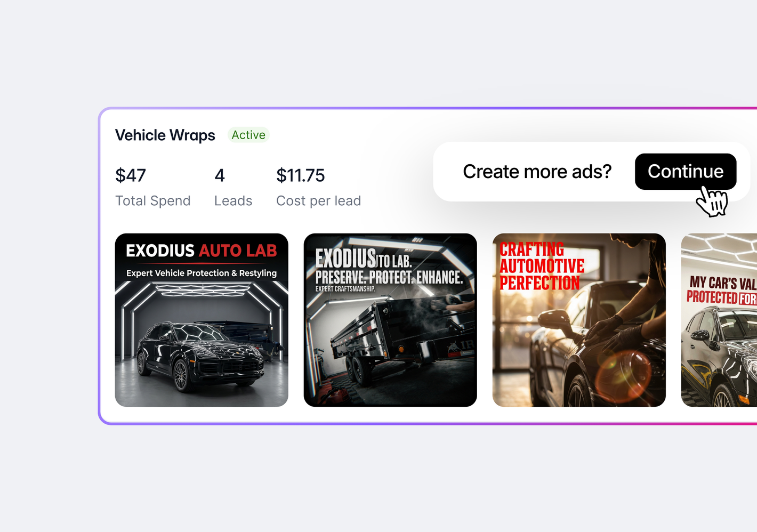Open the Crafting Automotive Perfection ad

tap(579, 320)
